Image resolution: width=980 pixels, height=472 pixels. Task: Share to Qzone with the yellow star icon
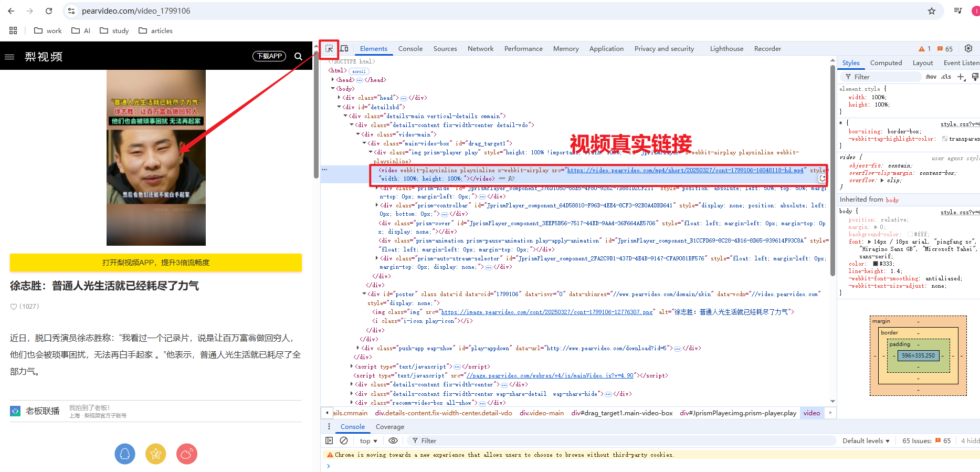click(156, 454)
